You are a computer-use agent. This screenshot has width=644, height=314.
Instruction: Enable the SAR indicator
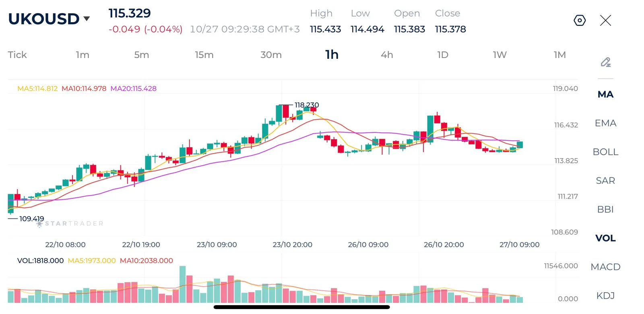pos(605,181)
